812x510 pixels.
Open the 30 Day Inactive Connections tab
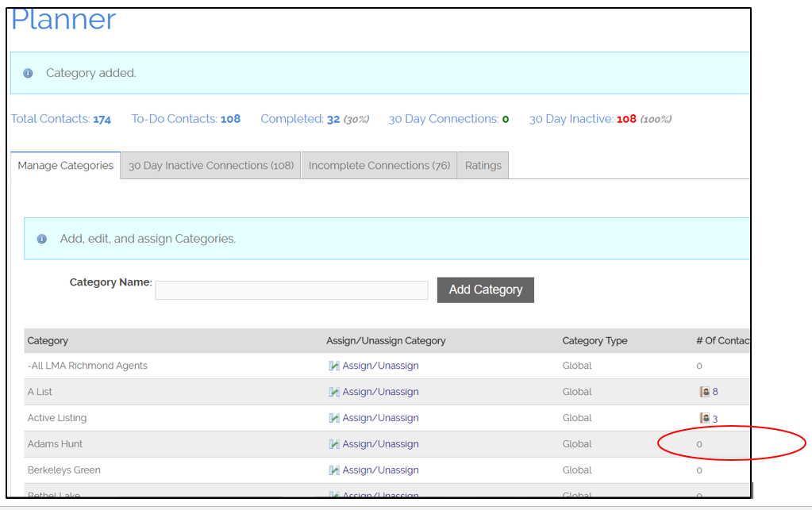211,166
